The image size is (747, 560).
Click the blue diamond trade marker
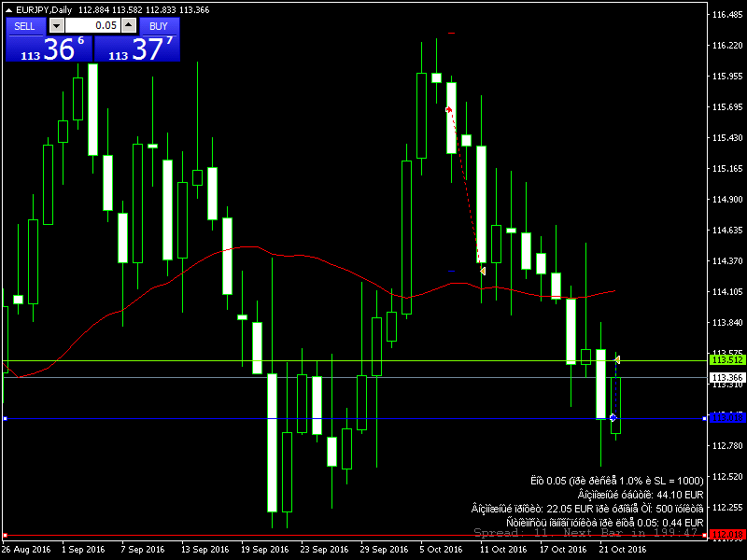[x=613, y=418]
